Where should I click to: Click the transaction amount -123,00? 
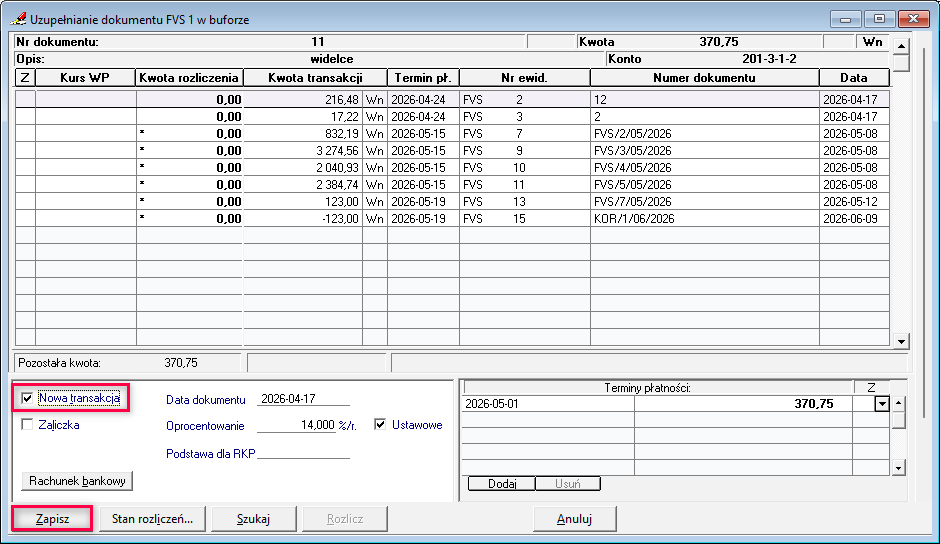(340, 218)
